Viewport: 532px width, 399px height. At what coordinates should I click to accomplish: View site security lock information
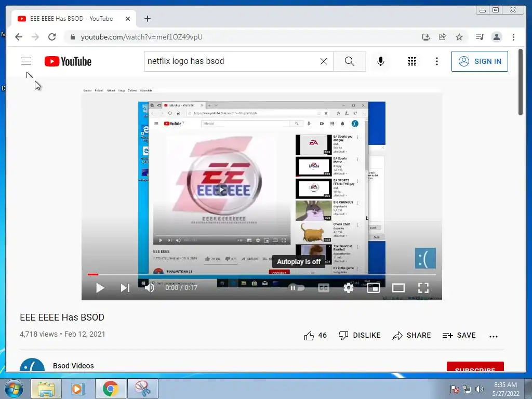click(72, 37)
